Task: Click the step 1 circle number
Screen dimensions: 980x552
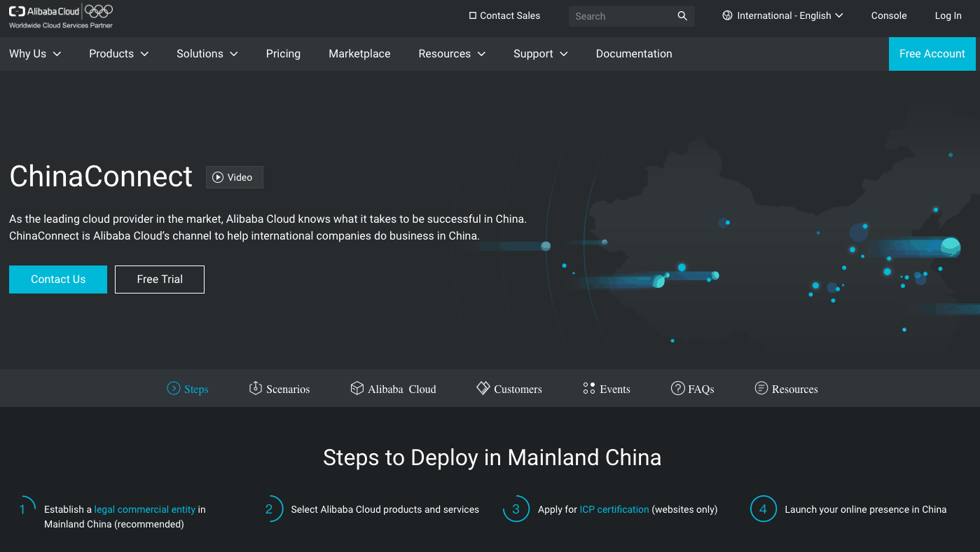Action: point(23,509)
